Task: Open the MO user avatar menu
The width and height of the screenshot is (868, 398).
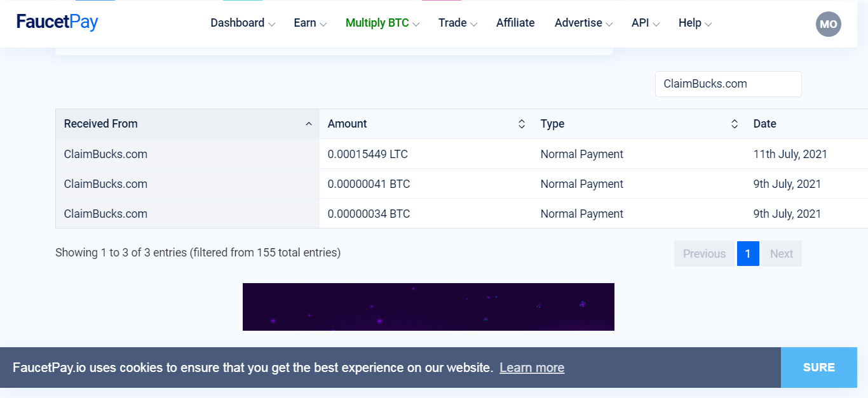Action: pyautogui.click(x=828, y=24)
